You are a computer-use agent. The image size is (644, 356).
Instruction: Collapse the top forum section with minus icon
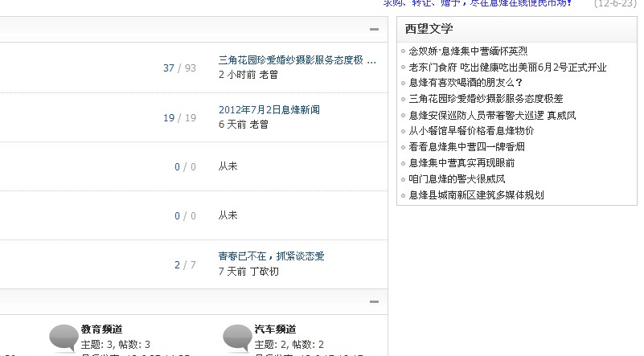pos(374,29)
